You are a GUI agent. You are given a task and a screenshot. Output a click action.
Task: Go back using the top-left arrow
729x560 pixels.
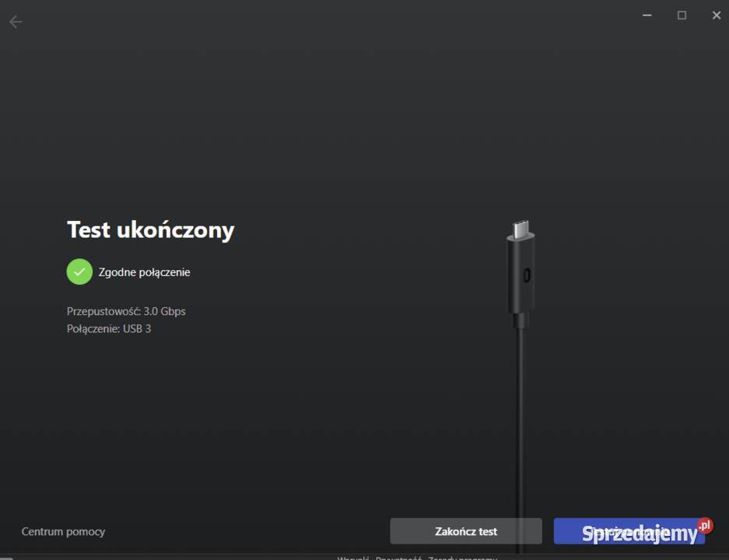pyautogui.click(x=16, y=22)
